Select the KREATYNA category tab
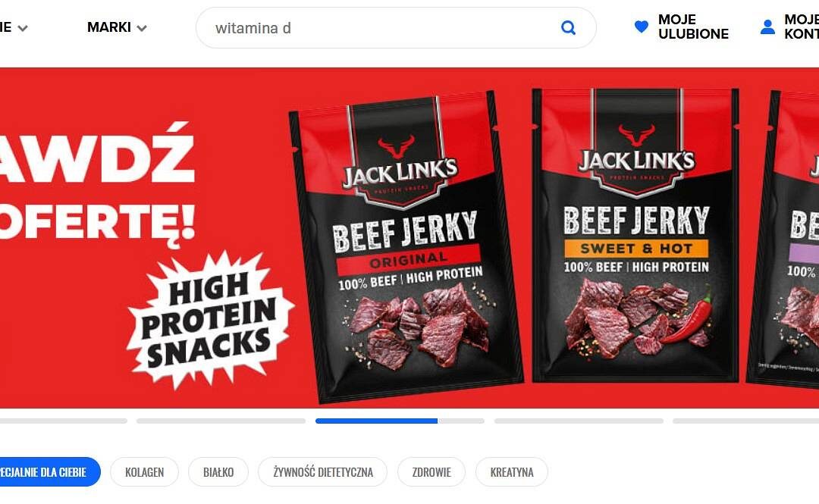This screenshot has width=819, height=504. click(x=512, y=472)
